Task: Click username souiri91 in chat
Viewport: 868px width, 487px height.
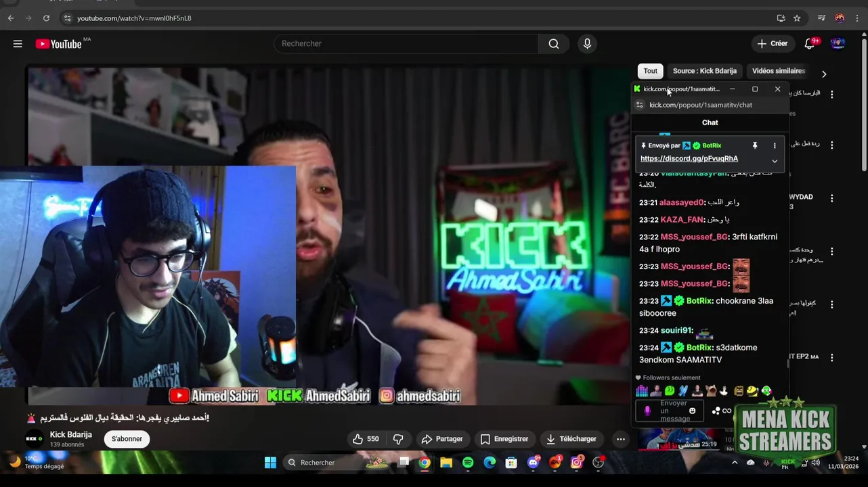Action: (x=677, y=331)
